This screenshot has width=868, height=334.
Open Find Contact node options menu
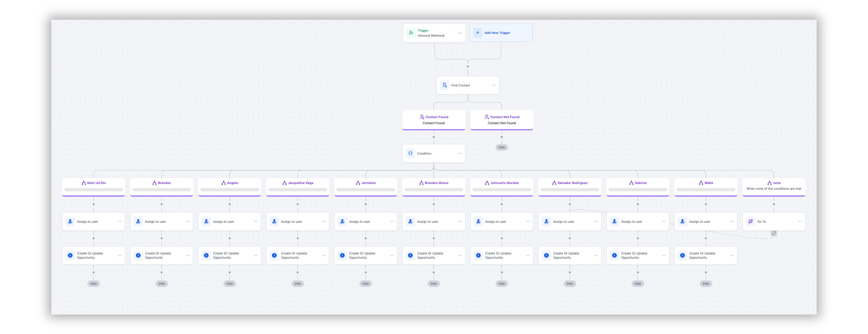[493, 85]
